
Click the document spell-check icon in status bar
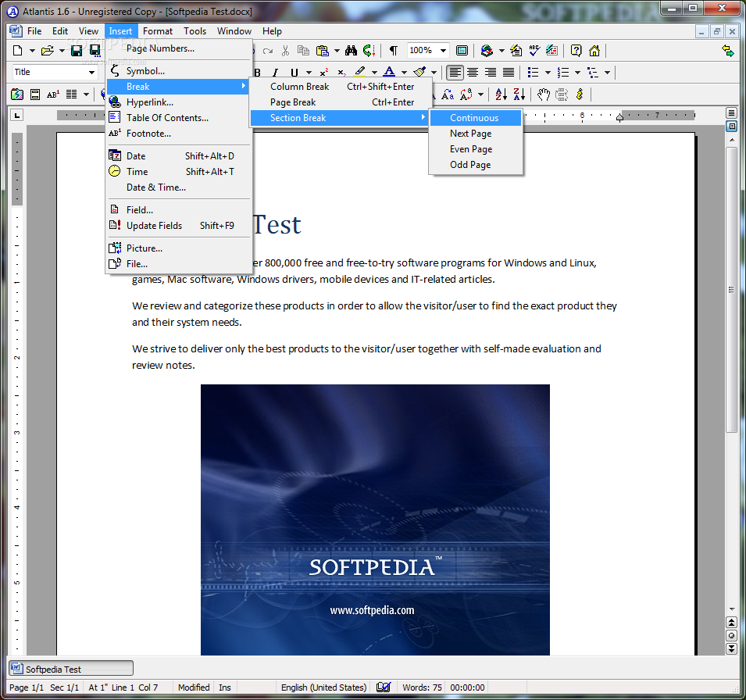pos(384,687)
